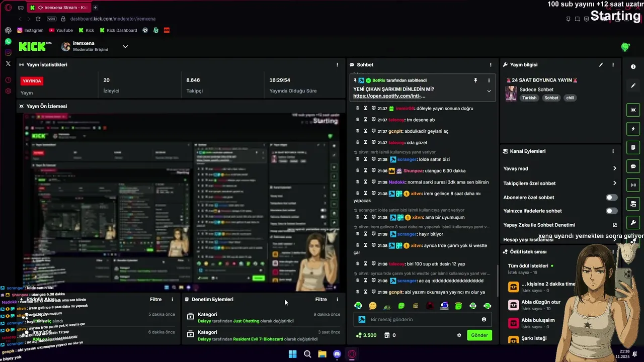
Task: Open Opera sidebar settings hexagon icon
Action: (x=8, y=91)
